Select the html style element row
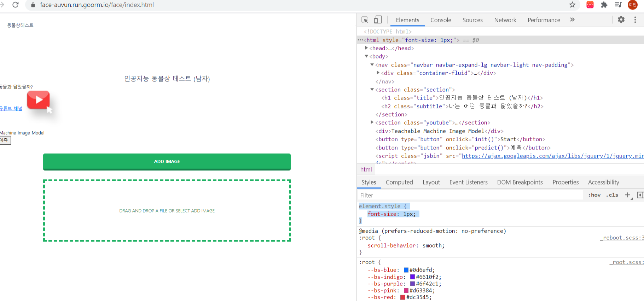 pyautogui.click(x=500, y=40)
